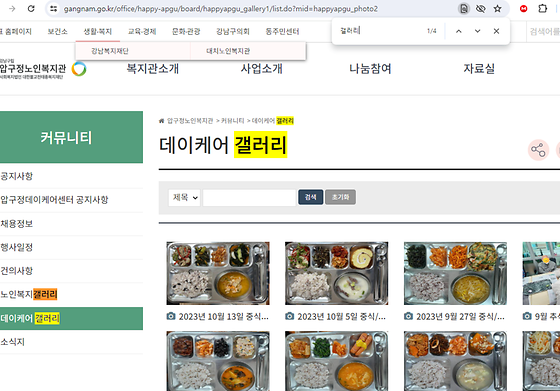The height and width of the screenshot is (391, 560).
Task: Click the 검색 search button
Action: coord(310,197)
